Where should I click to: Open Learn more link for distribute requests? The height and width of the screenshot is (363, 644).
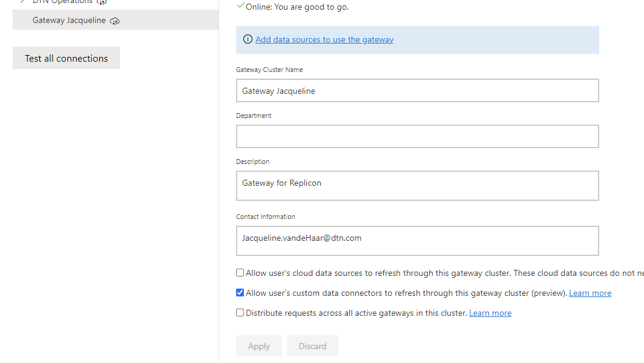[x=490, y=313]
